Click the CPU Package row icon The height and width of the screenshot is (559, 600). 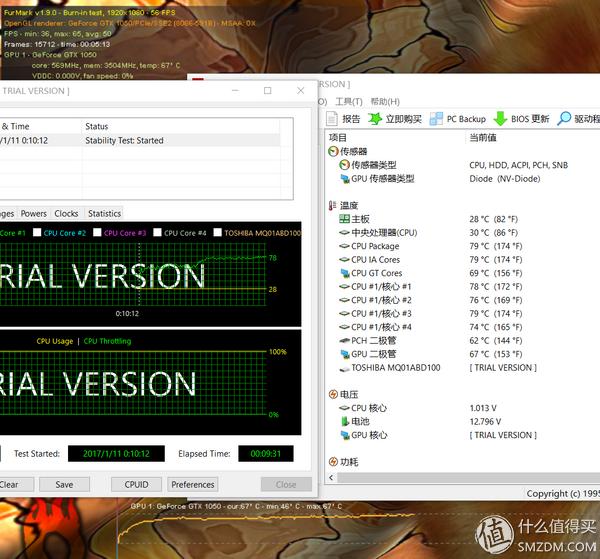coord(344,246)
